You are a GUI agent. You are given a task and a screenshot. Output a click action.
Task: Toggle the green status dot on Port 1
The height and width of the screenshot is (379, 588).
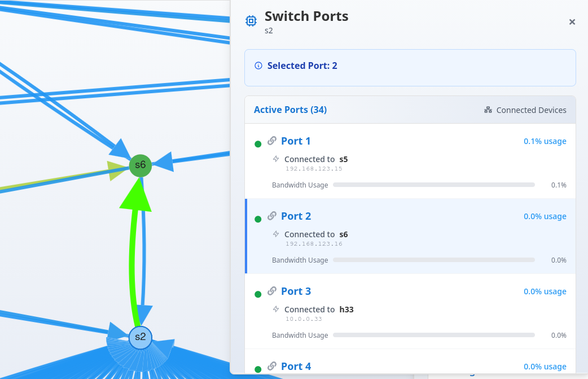258,144
